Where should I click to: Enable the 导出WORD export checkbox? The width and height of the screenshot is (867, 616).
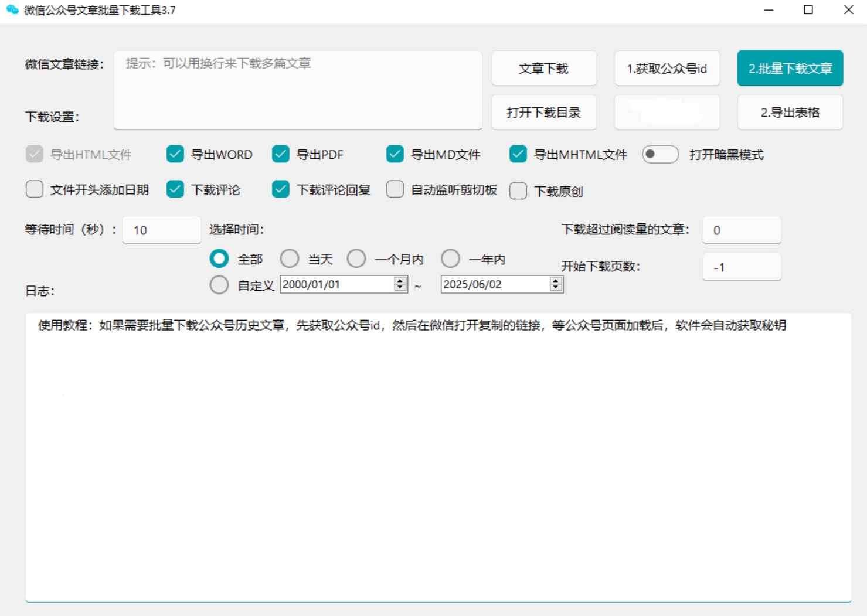(175, 154)
